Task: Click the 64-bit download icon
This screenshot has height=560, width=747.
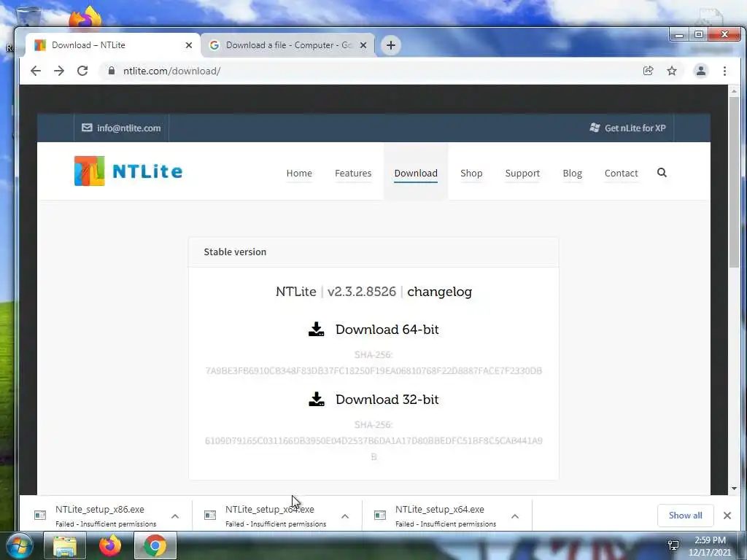Action: pyautogui.click(x=317, y=329)
